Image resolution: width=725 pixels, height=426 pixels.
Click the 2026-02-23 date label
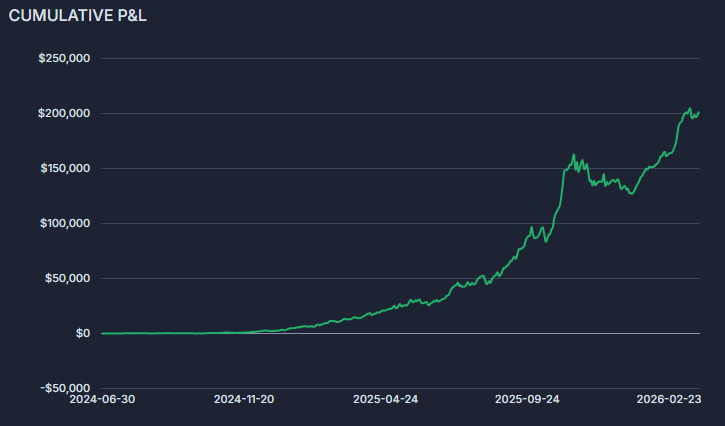point(669,399)
